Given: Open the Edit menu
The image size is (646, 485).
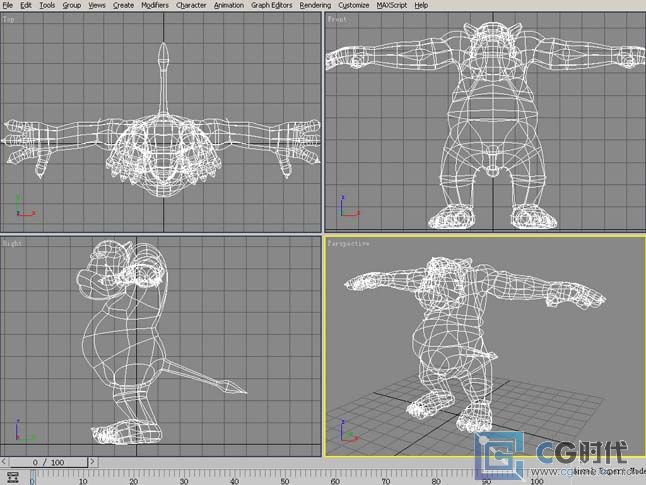Looking at the screenshot, I should point(26,5).
